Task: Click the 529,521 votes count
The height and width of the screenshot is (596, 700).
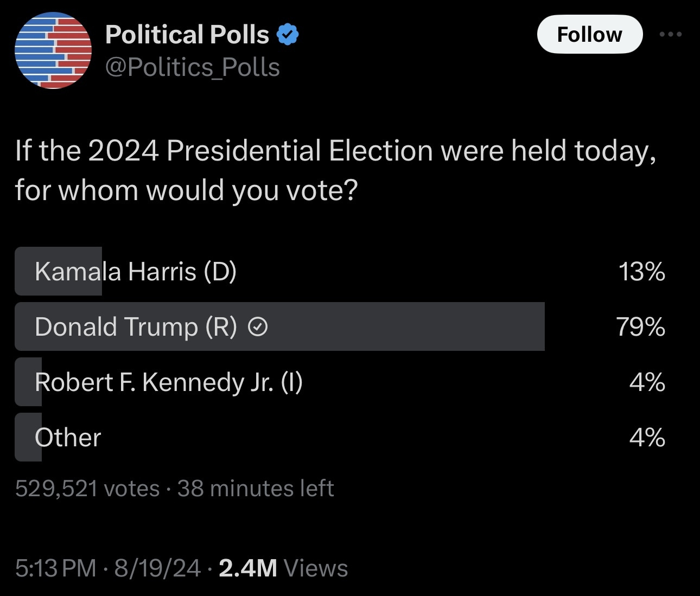Action: [87, 489]
